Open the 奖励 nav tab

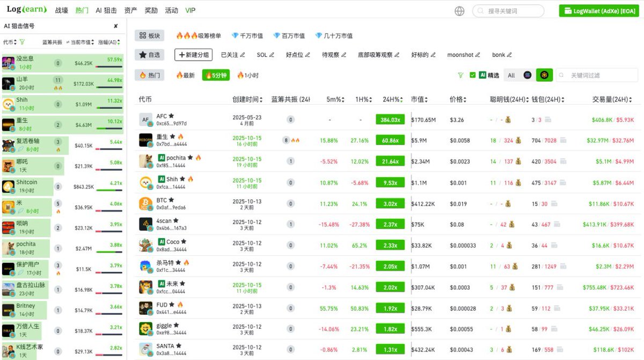(x=151, y=11)
